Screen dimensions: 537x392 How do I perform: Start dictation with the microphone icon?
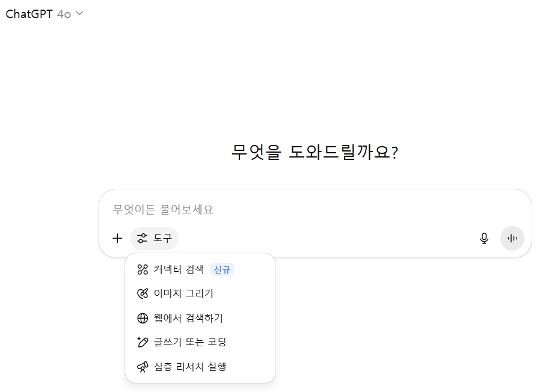pyautogui.click(x=484, y=238)
